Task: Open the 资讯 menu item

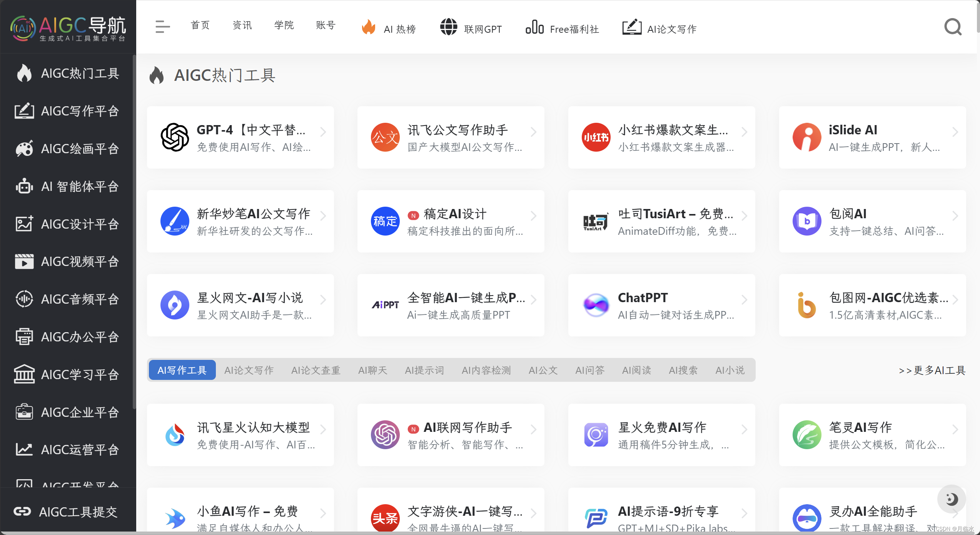Action: pos(242,25)
